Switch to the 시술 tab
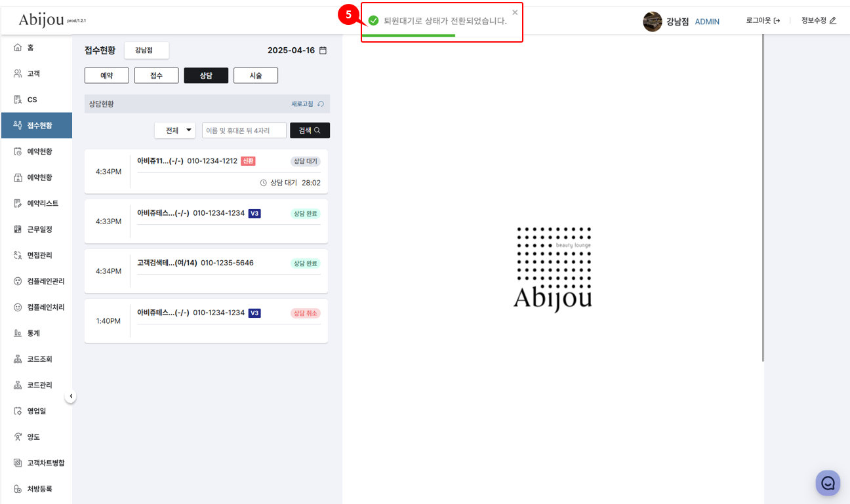Viewport: 850px width, 504px height. pyautogui.click(x=256, y=75)
